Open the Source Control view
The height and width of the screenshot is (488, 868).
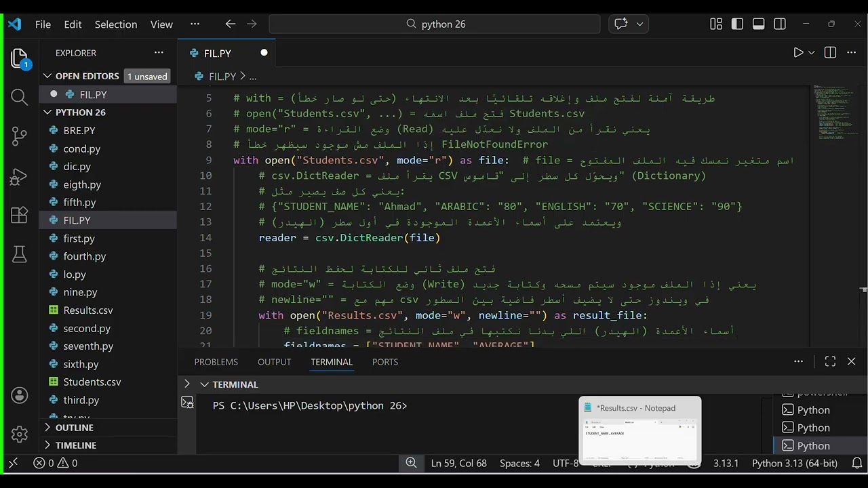pyautogui.click(x=20, y=137)
